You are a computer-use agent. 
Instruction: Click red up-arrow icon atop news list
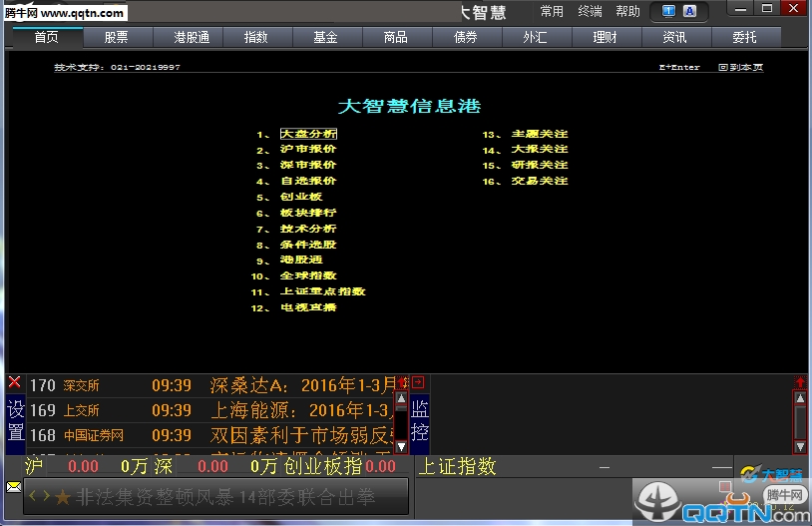pyautogui.click(x=402, y=382)
